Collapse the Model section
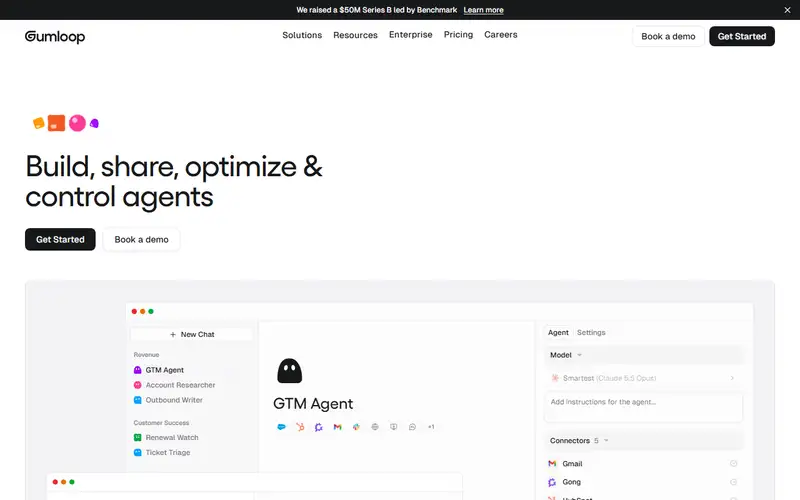The width and height of the screenshot is (800, 500). pyautogui.click(x=643, y=355)
